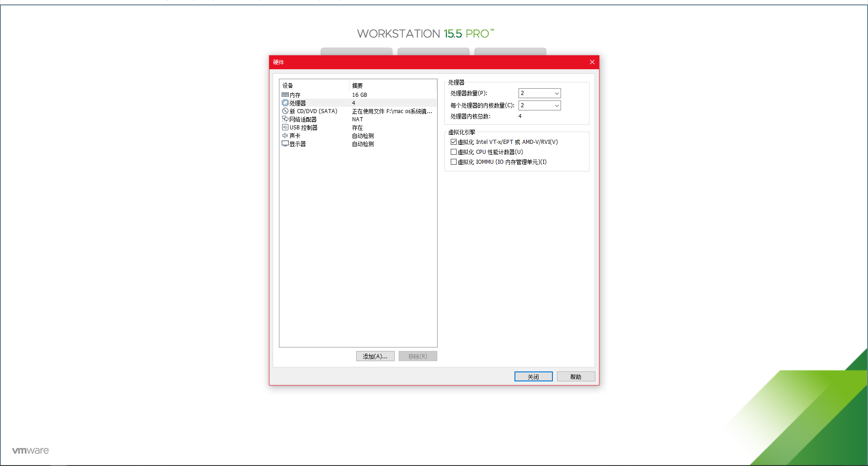The width and height of the screenshot is (868, 466).
Task: Close the 硬件 dialog with the X
Action: (592, 62)
